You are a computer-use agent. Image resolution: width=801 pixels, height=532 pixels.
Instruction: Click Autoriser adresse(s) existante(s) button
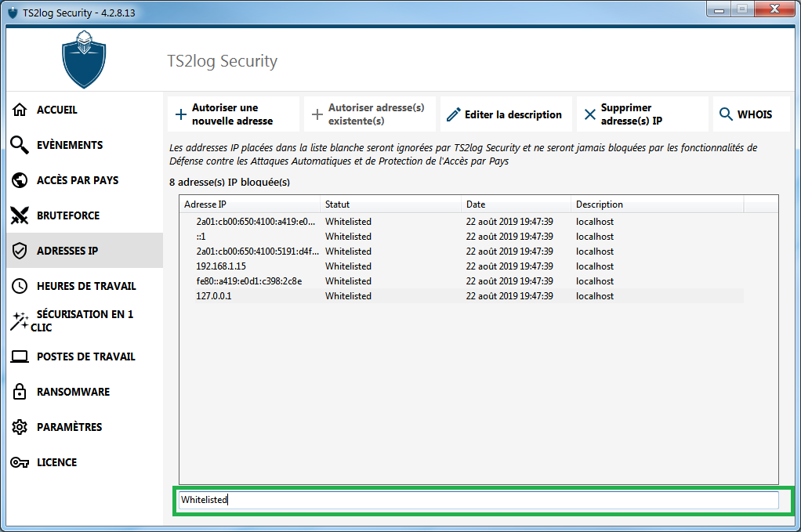[370, 114]
